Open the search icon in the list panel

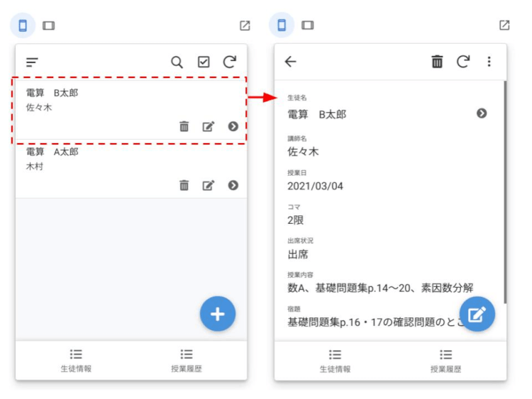pos(177,62)
